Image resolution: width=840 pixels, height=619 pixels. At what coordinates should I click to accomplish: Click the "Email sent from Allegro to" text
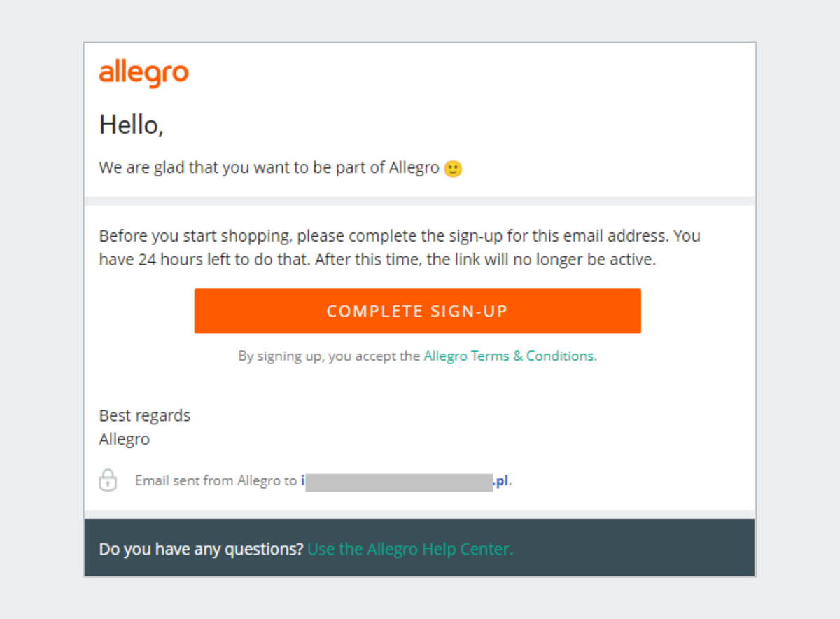(216, 481)
